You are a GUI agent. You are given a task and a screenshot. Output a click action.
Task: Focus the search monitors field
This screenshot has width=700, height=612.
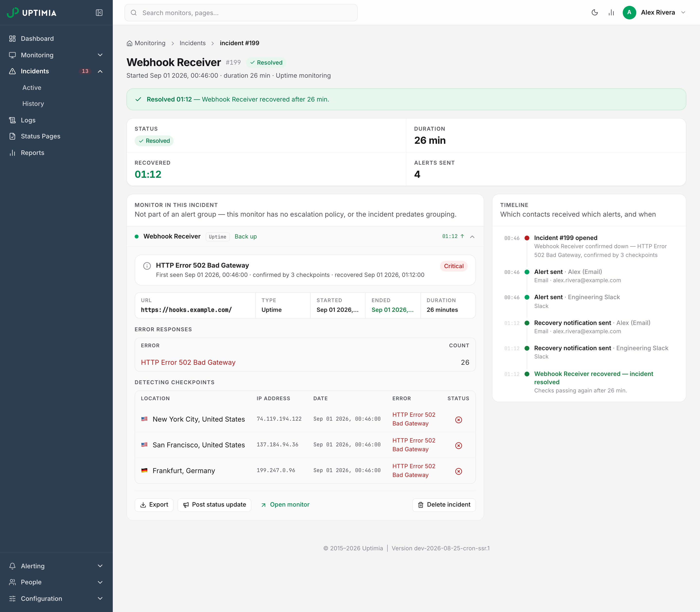[x=241, y=13]
